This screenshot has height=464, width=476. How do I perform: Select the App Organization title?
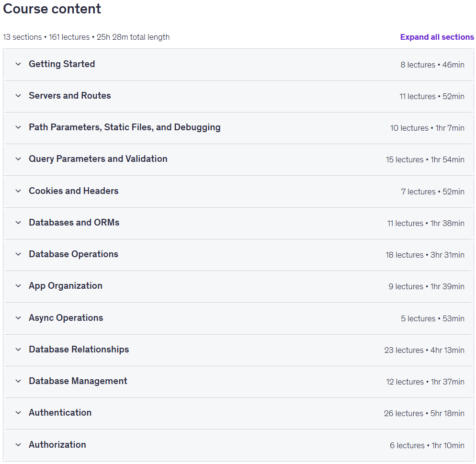pyautogui.click(x=66, y=285)
